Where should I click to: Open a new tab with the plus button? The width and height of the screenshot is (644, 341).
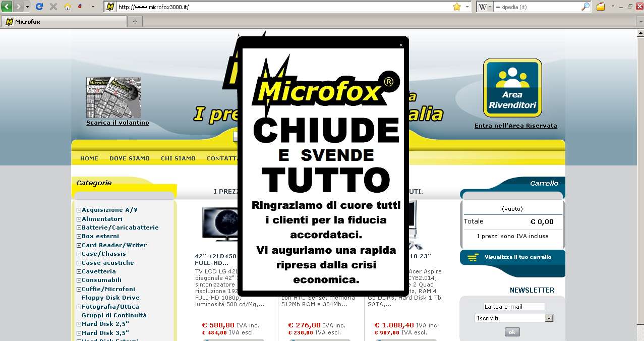135,22
